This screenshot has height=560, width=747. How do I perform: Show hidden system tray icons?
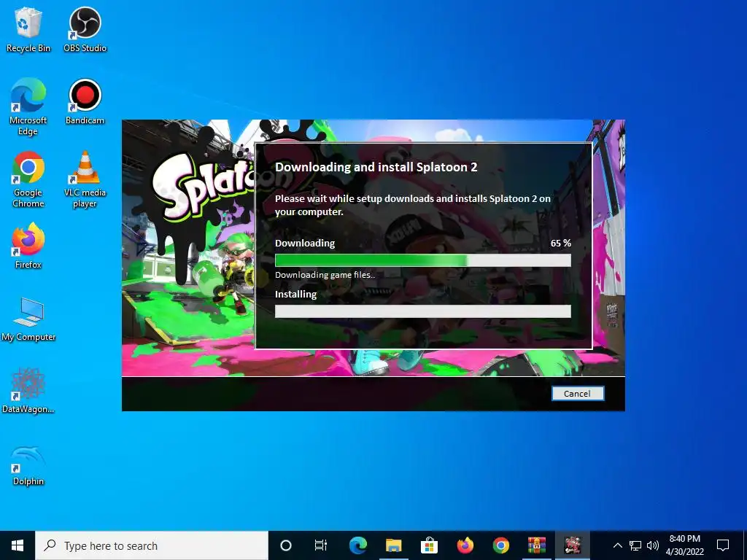(617, 545)
